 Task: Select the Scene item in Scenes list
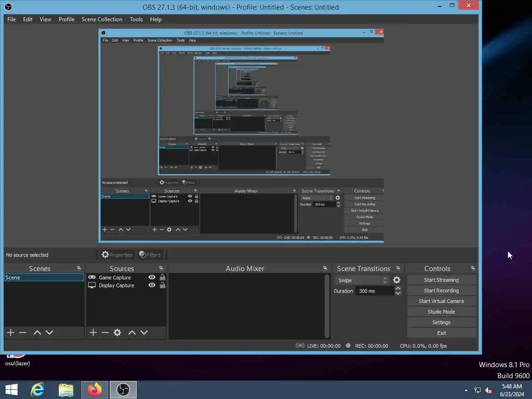point(44,278)
